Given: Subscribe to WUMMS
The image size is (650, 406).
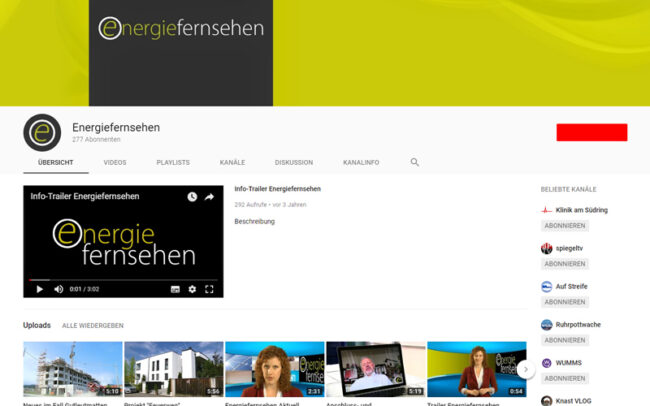Looking at the screenshot, I should point(565,378).
